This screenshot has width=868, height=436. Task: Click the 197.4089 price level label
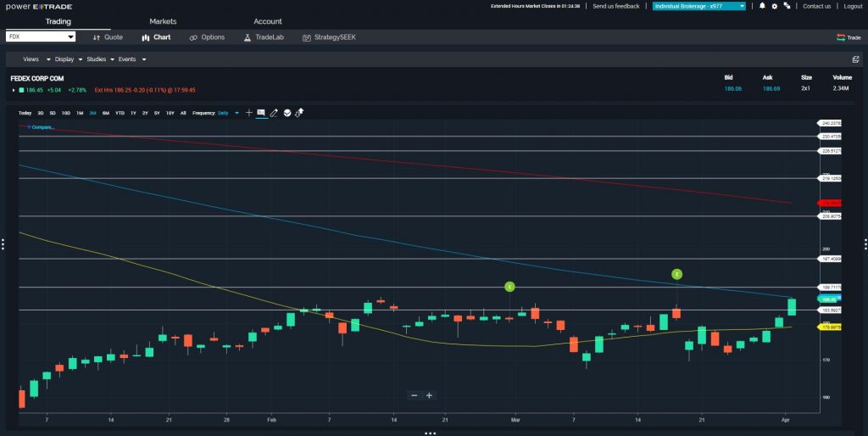pyautogui.click(x=830, y=259)
